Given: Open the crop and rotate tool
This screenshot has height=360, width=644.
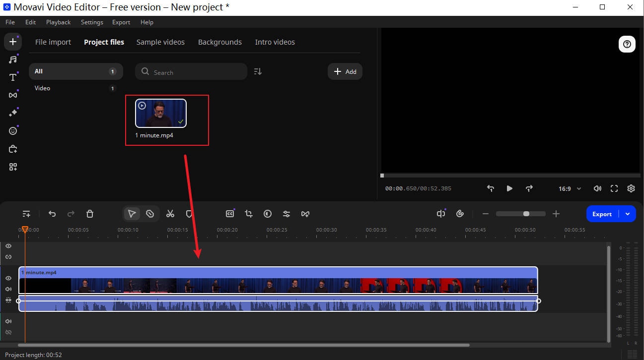Looking at the screenshot, I should point(249,214).
